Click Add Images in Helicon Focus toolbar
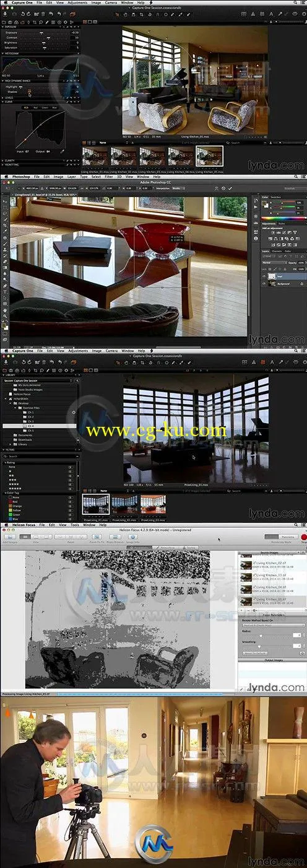Image resolution: width=307 pixels, height=868 pixels. pyautogui.click(x=9, y=537)
